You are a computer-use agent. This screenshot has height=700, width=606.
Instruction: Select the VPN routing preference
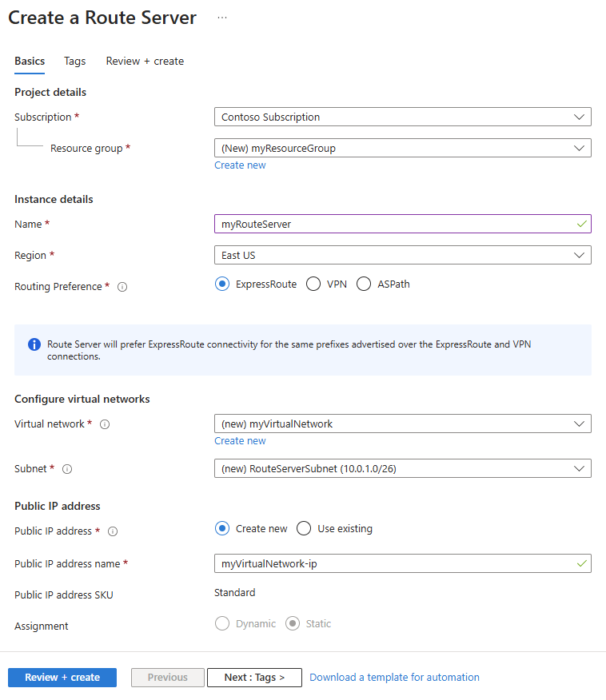click(313, 284)
